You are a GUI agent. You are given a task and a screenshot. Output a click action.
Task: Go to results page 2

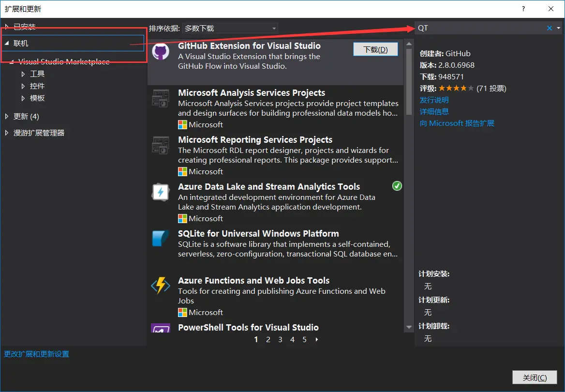268,339
